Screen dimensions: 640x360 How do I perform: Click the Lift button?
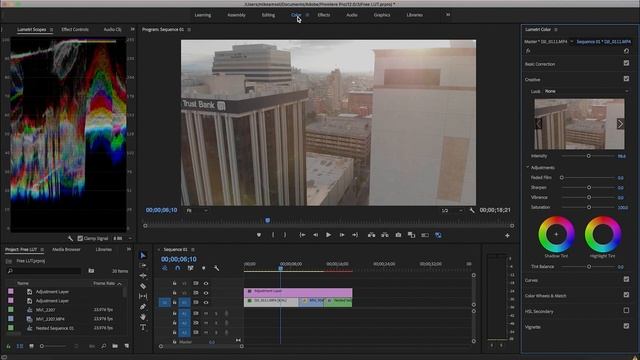(x=371, y=235)
